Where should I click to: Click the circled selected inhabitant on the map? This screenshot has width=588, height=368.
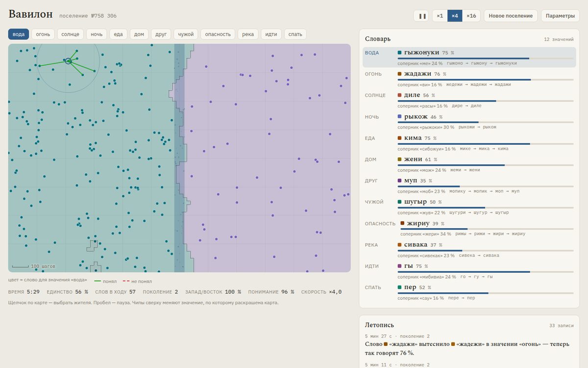pyautogui.click(x=69, y=61)
